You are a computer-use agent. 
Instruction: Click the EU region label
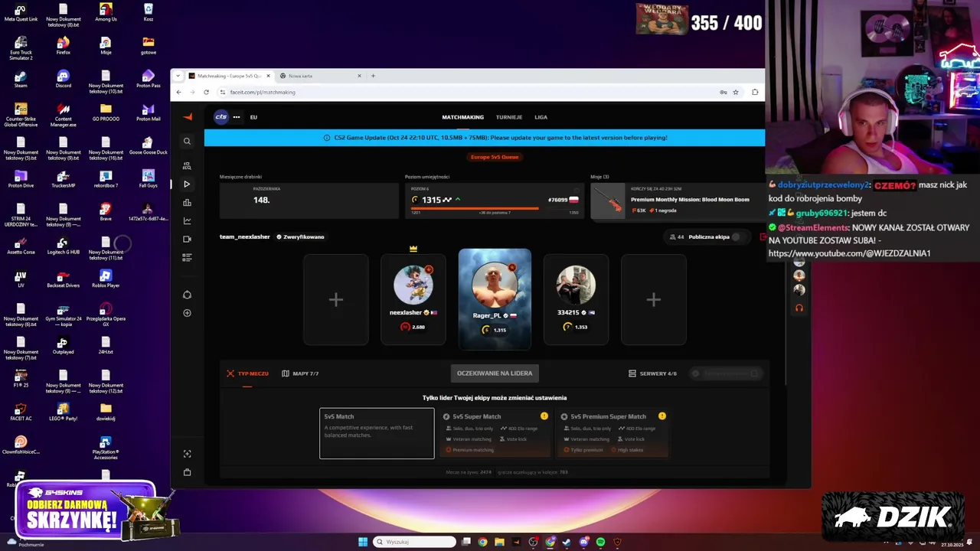click(253, 117)
